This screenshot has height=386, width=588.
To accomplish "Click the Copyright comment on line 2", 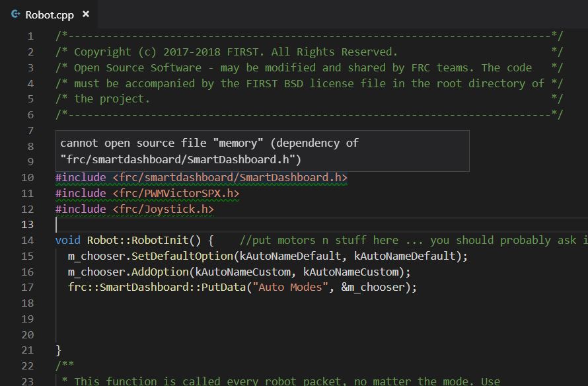I will click(x=235, y=52).
